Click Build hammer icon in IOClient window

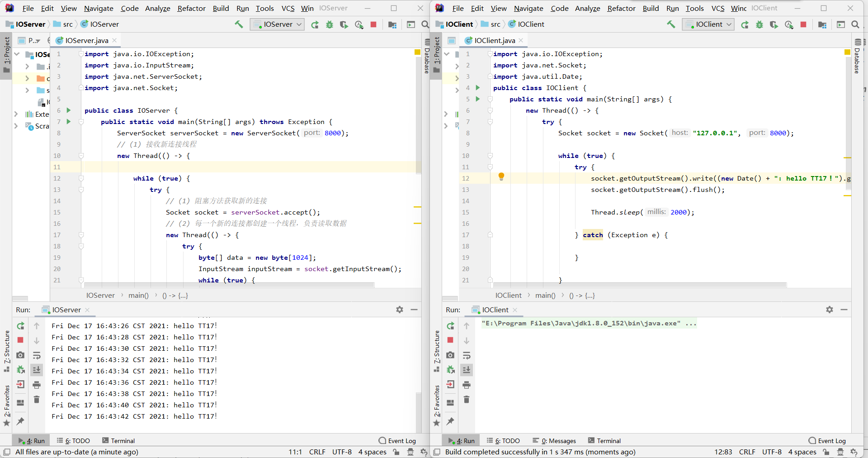coord(671,24)
